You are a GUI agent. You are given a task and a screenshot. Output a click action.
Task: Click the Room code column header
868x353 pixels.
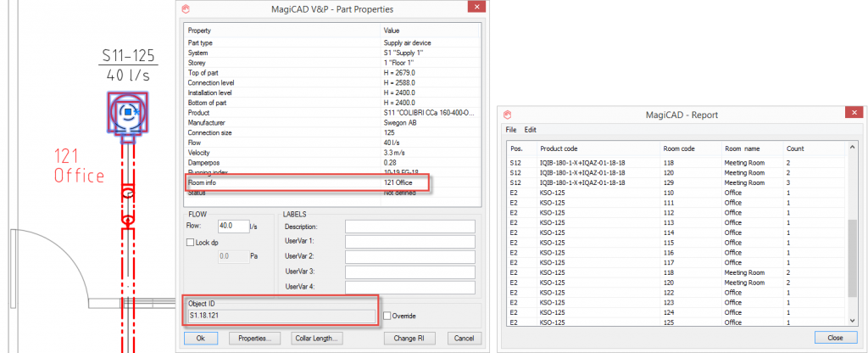(x=691, y=148)
